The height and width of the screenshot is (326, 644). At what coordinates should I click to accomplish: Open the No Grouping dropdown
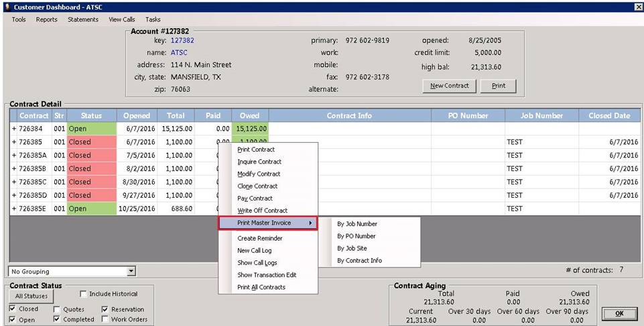[x=131, y=272]
